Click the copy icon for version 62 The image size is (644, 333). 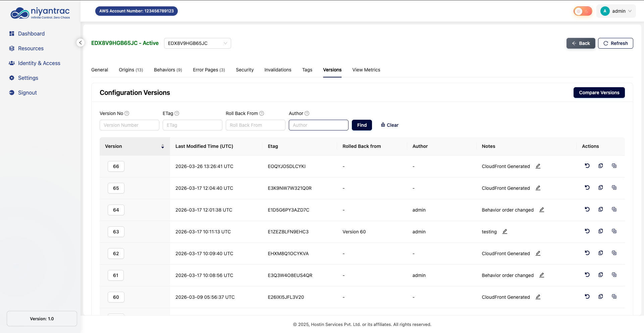600,253
